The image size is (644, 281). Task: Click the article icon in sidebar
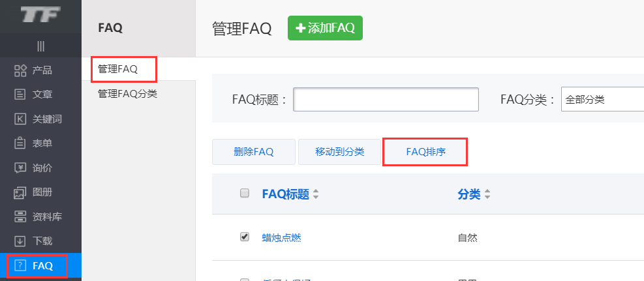tap(20, 95)
